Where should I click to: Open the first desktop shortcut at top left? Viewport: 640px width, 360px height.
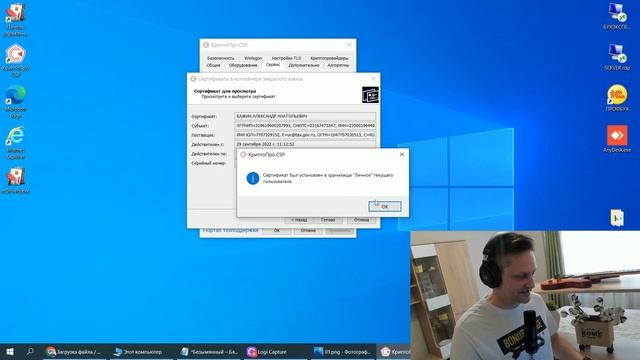[16, 20]
